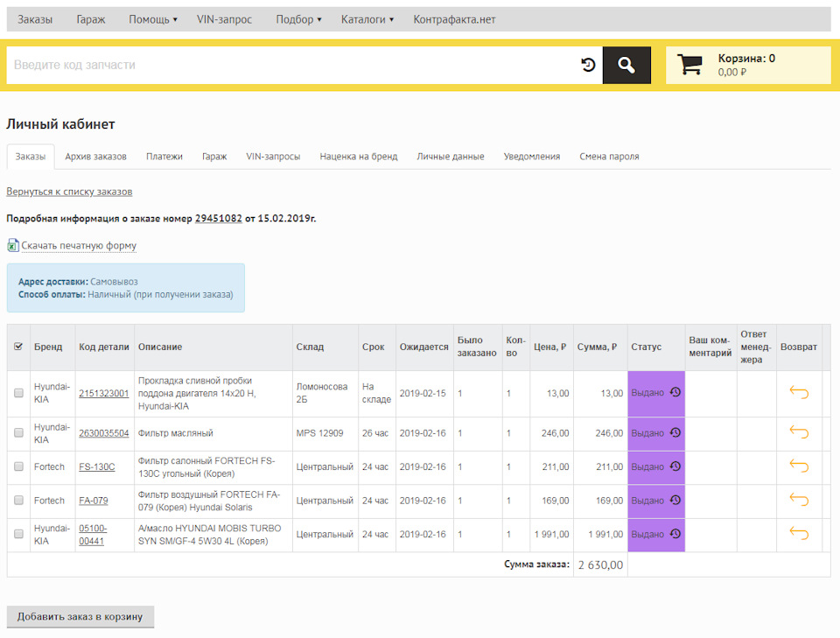Switch to the Архив заказов tab
This screenshot has width=840, height=638.
coord(95,157)
